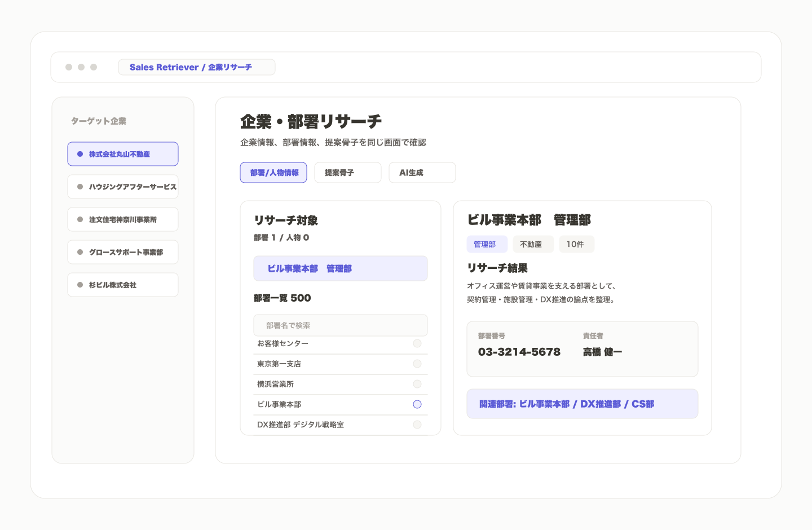The width and height of the screenshot is (812, 530).
Task: Click the DX推進部 デジタル戦略室 row text
Action: pos(301,425)
